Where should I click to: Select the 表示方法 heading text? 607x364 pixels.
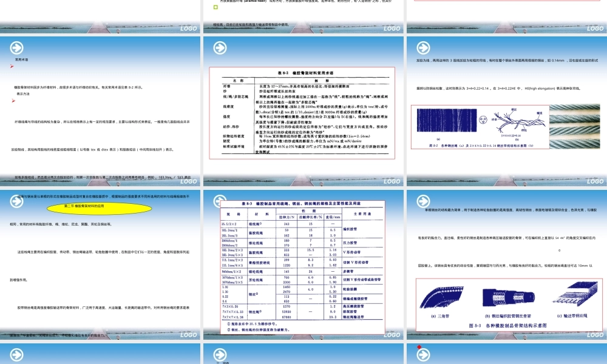coord(23,94)
